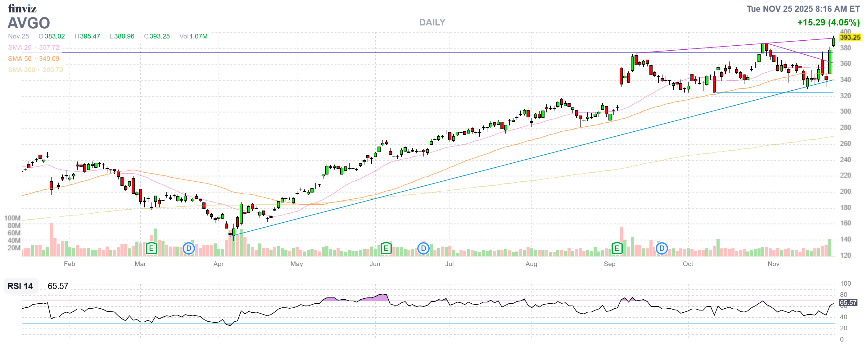Screen dimensions: 868x349
Task: Select the SMA 50 legend label
Action: click(20, 59)
